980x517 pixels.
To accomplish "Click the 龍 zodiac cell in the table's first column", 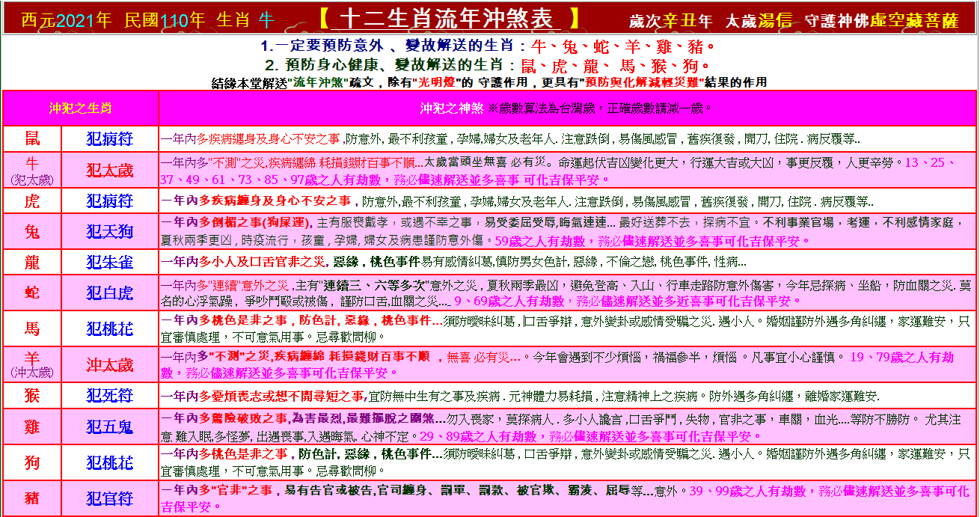I will pyautogui.click(x=33, y=263).
